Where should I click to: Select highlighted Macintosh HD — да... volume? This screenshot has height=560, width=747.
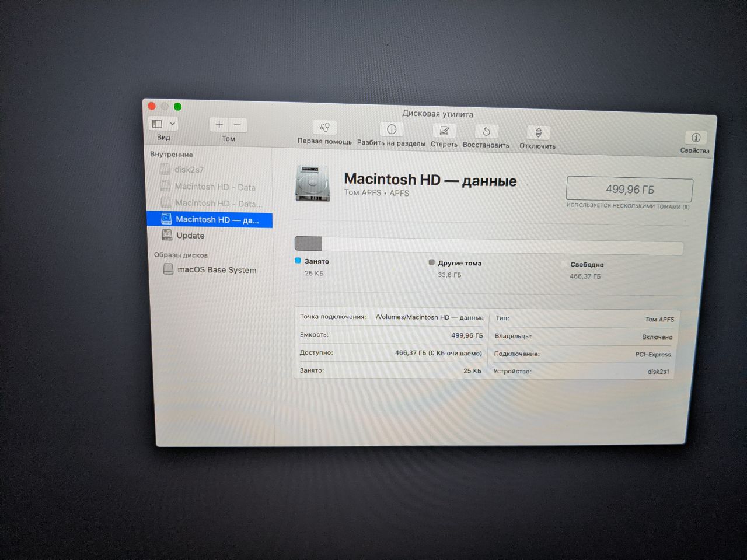coord(210,219)
